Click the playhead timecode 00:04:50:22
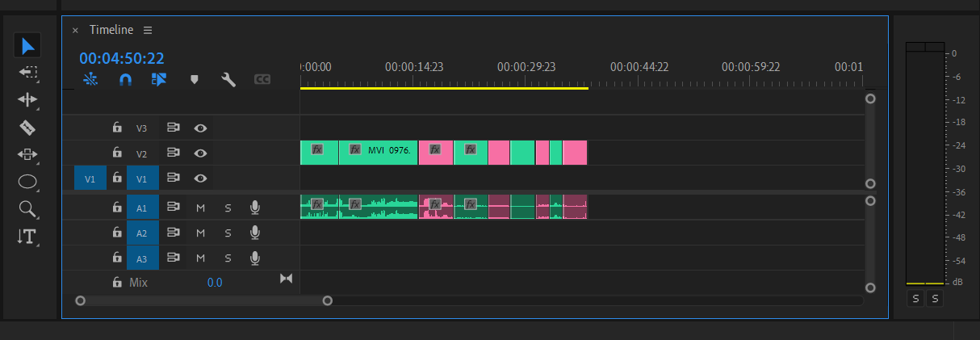This screenshot has height=340, width=980. tap(122, 58)
